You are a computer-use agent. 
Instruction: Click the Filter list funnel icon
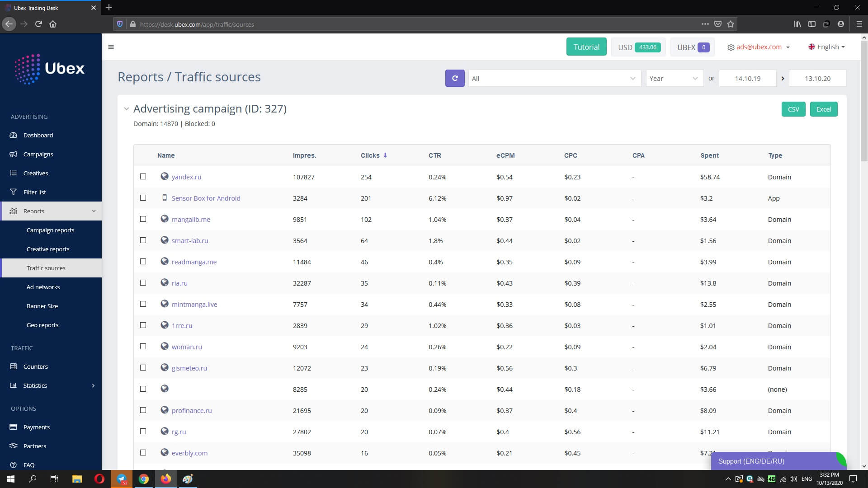tap(14, 192)
